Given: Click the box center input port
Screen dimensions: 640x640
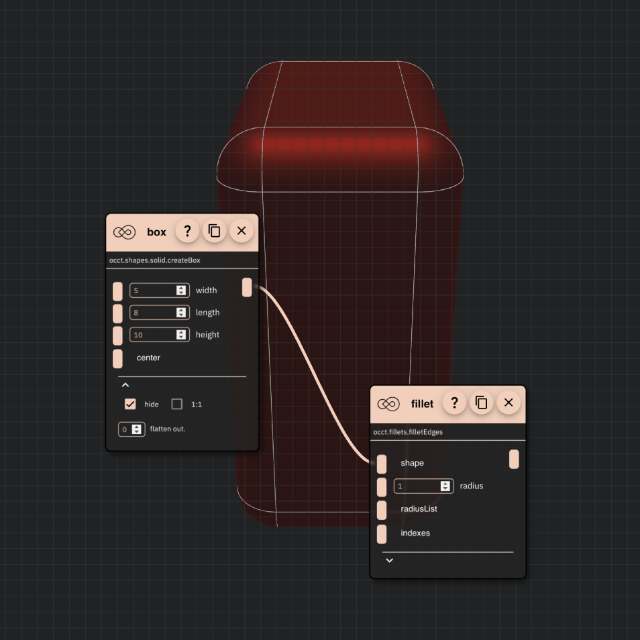Looking at the screenshot, I should coord(118,357).
